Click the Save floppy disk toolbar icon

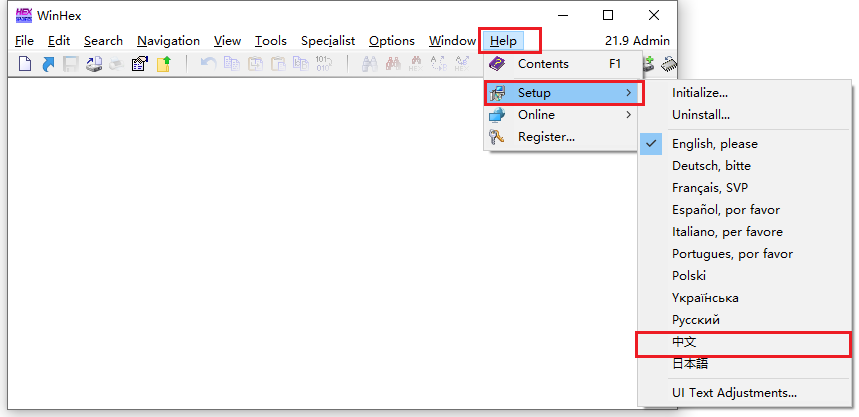pyautogui.click(x=71, y=64)
